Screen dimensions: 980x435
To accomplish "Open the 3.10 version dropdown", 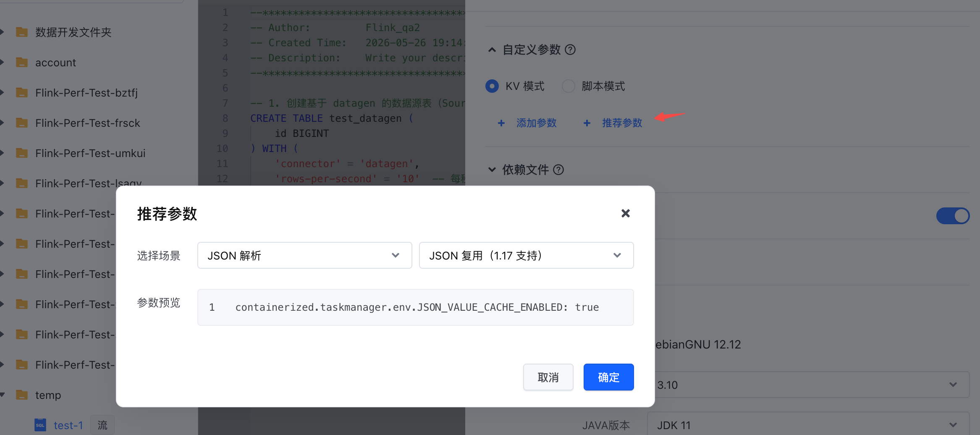I will pyautogui.click(x=808, y=385).
